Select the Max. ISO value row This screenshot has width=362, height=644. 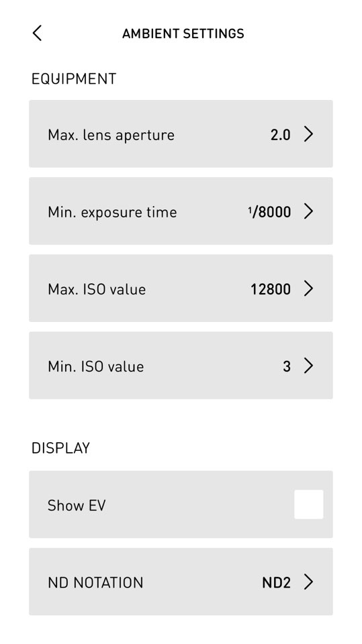181,288
